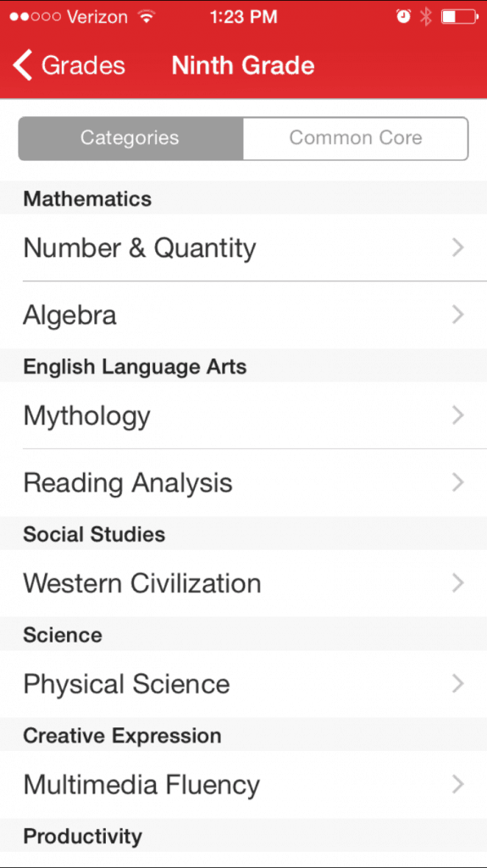Open Physical Science category
The height and width of the screenshot is (868, 487).
pyautogui.click(x=244, y=684)
